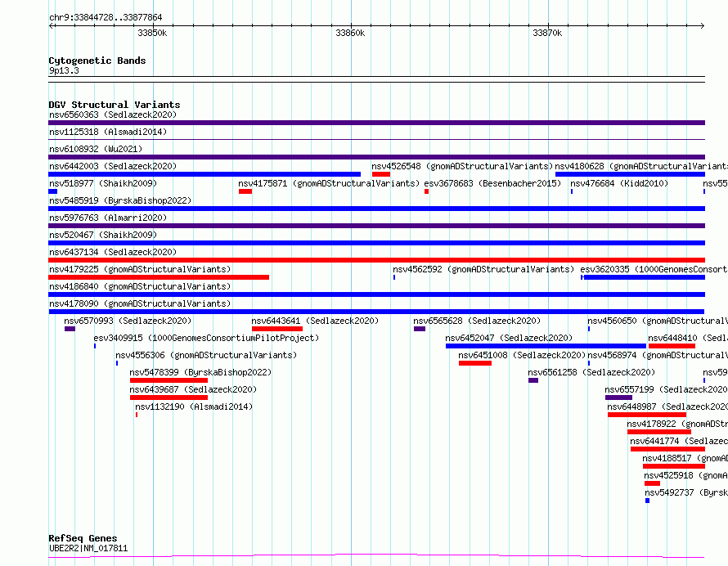The height and width of the screenshot is (566, 728).
Task: Click nsv476684 (Kidd2010) label
Action: (619, 183)
